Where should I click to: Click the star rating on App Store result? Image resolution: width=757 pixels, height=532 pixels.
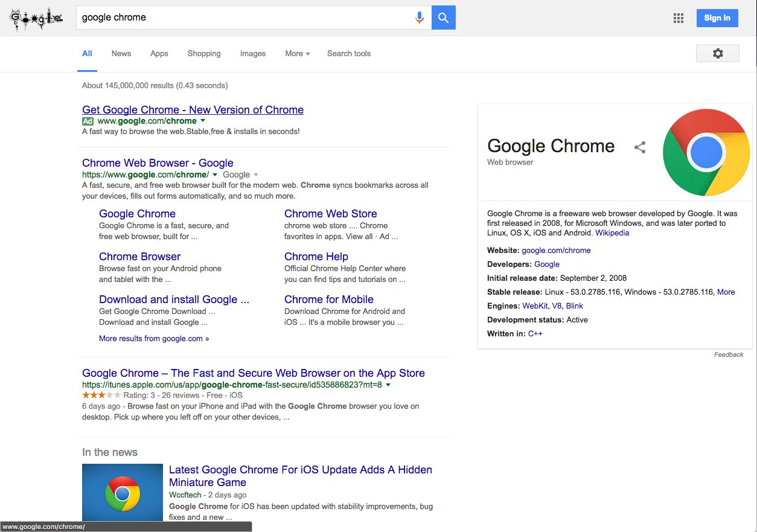click(x=101, y=396)
